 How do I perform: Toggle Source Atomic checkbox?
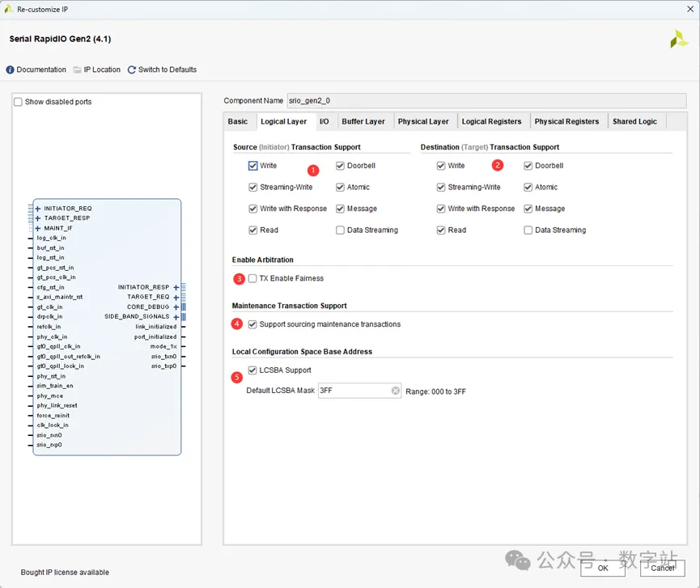(340, 187)
